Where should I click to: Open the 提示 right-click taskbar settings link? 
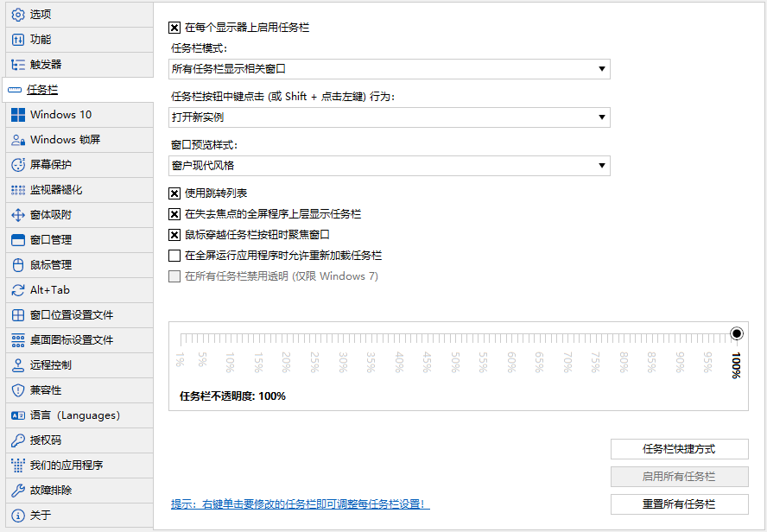tap(300, 504)
